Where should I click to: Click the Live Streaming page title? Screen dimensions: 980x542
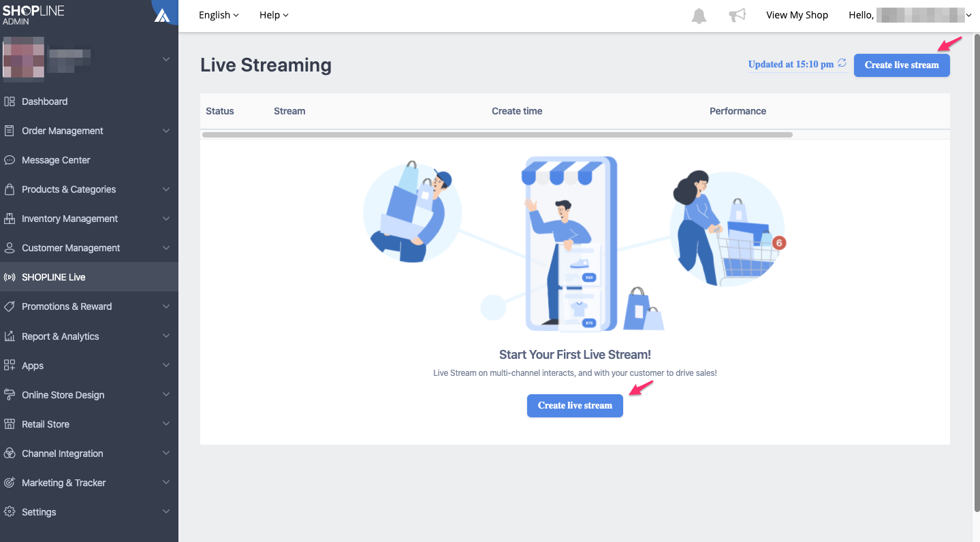pos(266,65)
